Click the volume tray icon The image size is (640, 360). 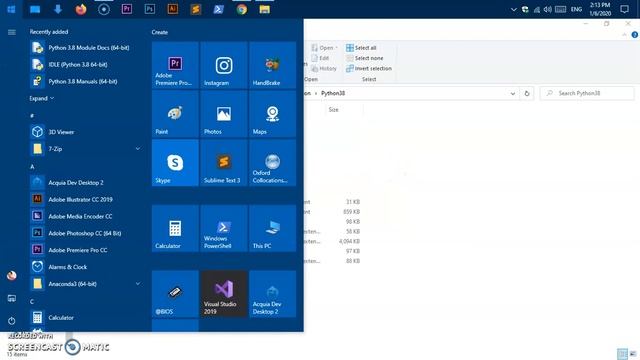click(548, 9)
